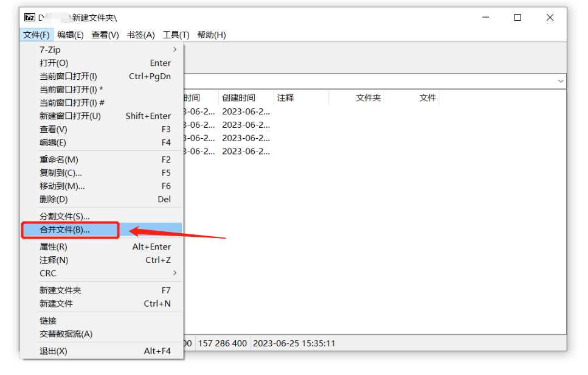Image resolution: width=588 pixels, height=375 pixels.
Task: Select 当前窗口打开(I) * entry
Action: [x=102, y=89]
